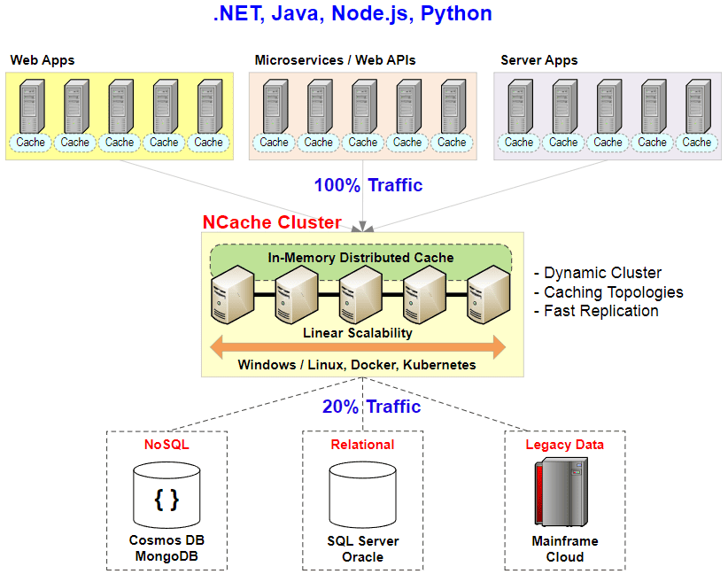Click the SQL Server Oracle label
The height and width of the screenshot is (574, 728).
click(362, 548)
